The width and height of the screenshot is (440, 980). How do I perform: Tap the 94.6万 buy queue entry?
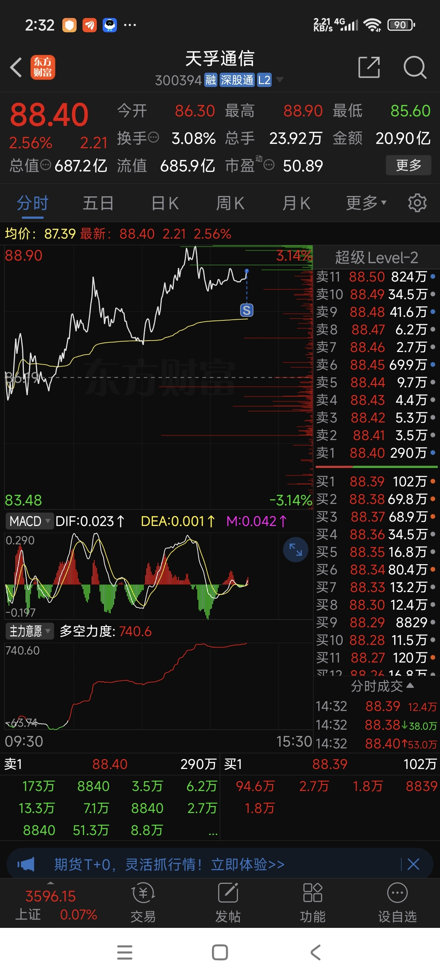pos(255,786)
